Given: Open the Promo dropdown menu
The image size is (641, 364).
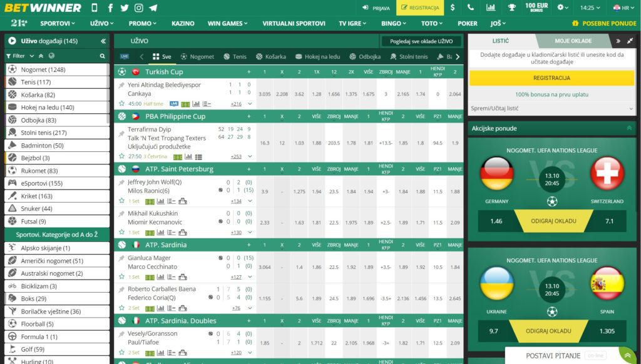Looking at the screenshot, I should coord(142,23).
